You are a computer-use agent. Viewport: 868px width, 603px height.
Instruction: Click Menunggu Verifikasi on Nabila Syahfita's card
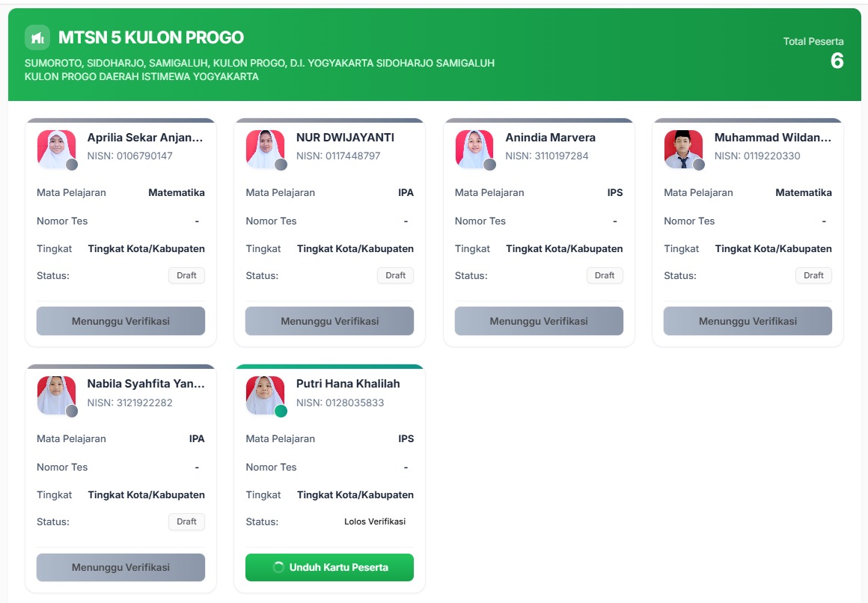(x=120, y=567)
